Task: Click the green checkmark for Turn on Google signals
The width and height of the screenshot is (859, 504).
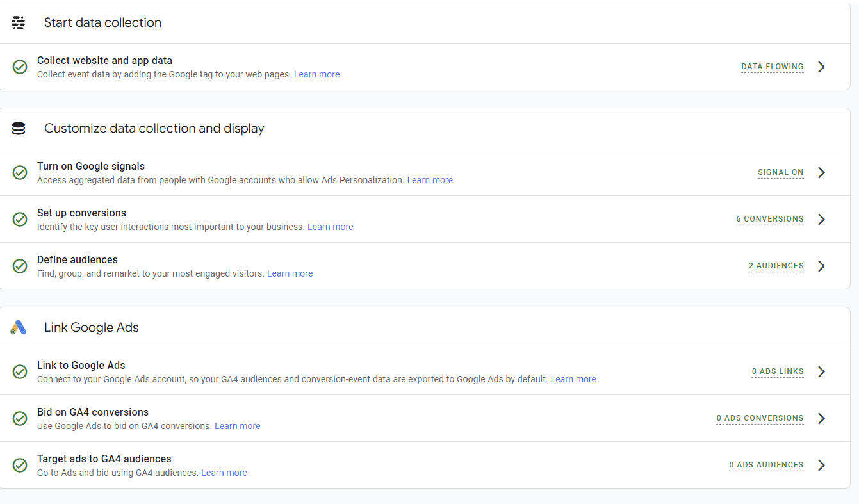Action: click(x=20, y=172)
